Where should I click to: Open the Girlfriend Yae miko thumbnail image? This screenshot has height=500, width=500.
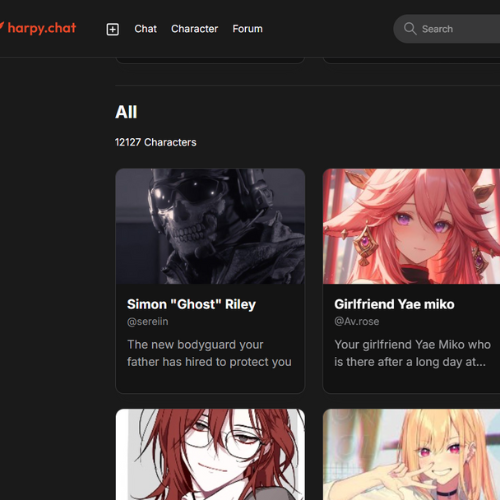click(x=412, y=226)
